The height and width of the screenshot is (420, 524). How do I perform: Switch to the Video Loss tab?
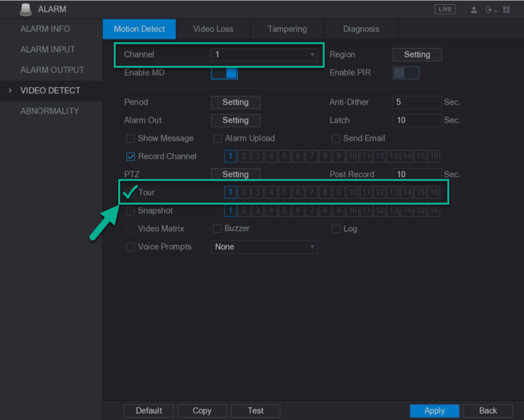point(213,29)
